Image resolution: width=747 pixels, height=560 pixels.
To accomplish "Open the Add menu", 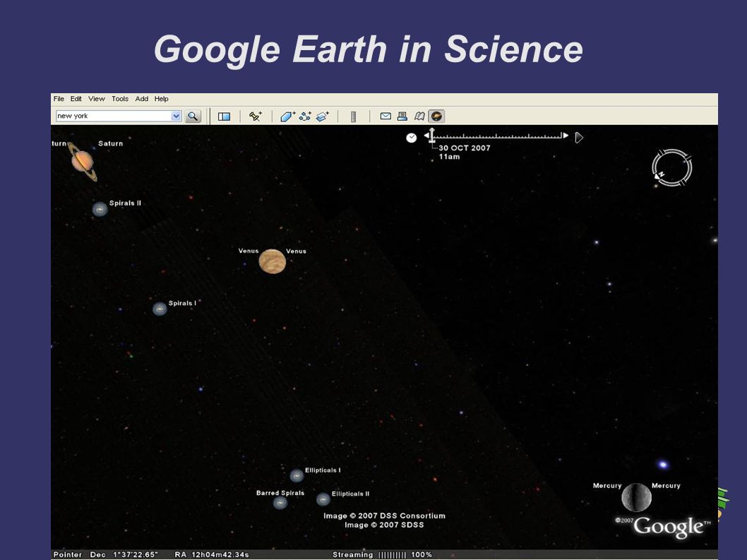I will 141,99.
